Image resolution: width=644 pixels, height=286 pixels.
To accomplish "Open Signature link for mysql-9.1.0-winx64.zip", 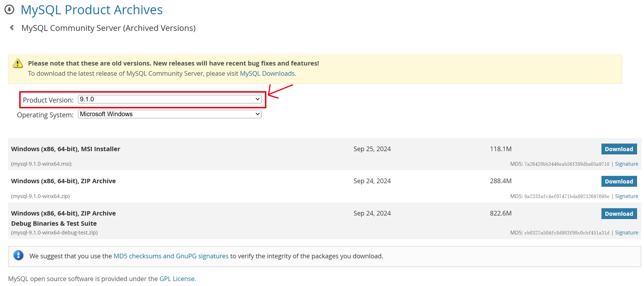I will click(626, 196).
